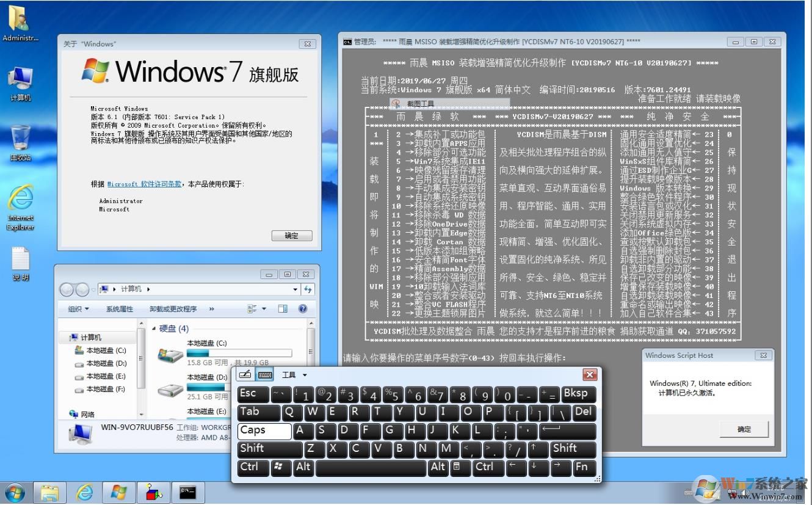Image resolution: width=812 pixels, height=505 pixels.
Task: Select the 计算机 desktop icon
Action: 20,84
